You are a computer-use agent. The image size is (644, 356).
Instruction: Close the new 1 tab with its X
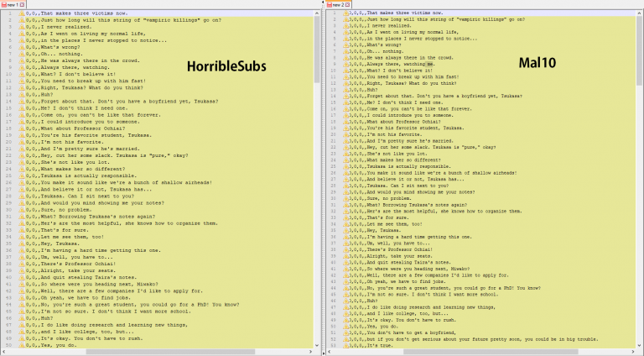[x=22, y=4]
